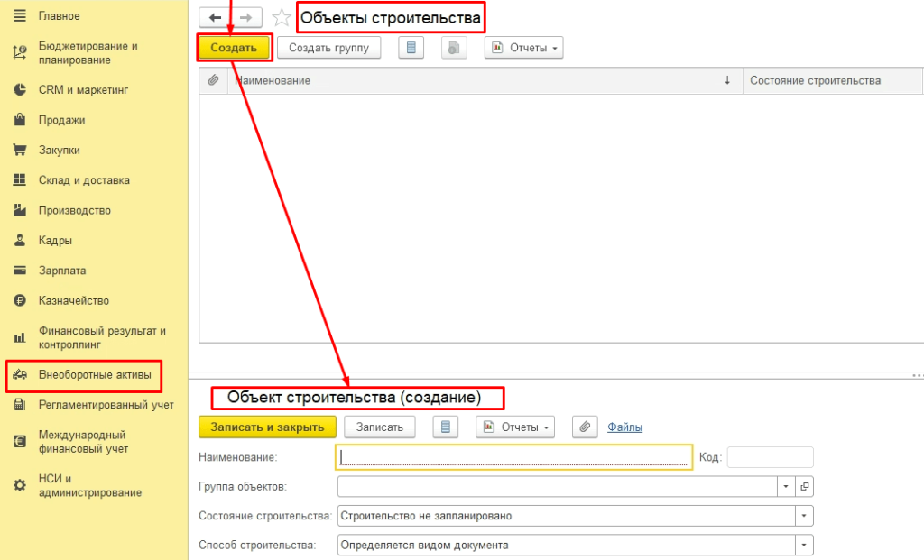Image resolution: width=924 pixels, height=560 pixels.
Task: Open selection form for Группа объектов
Action: point(804,486)
